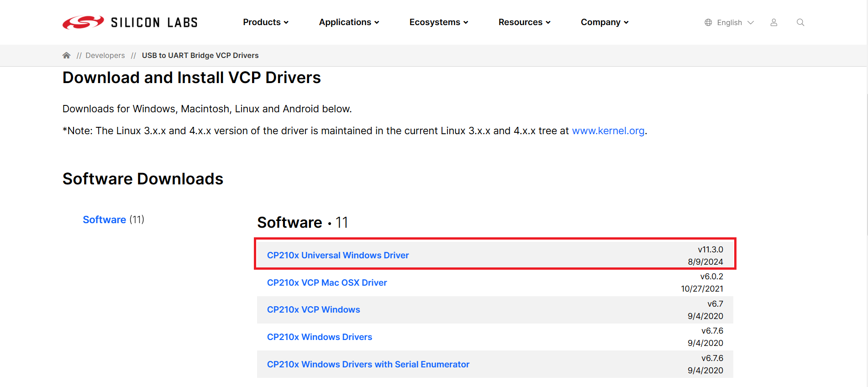Open the www.kernel.org link

[x=608, y=131]
